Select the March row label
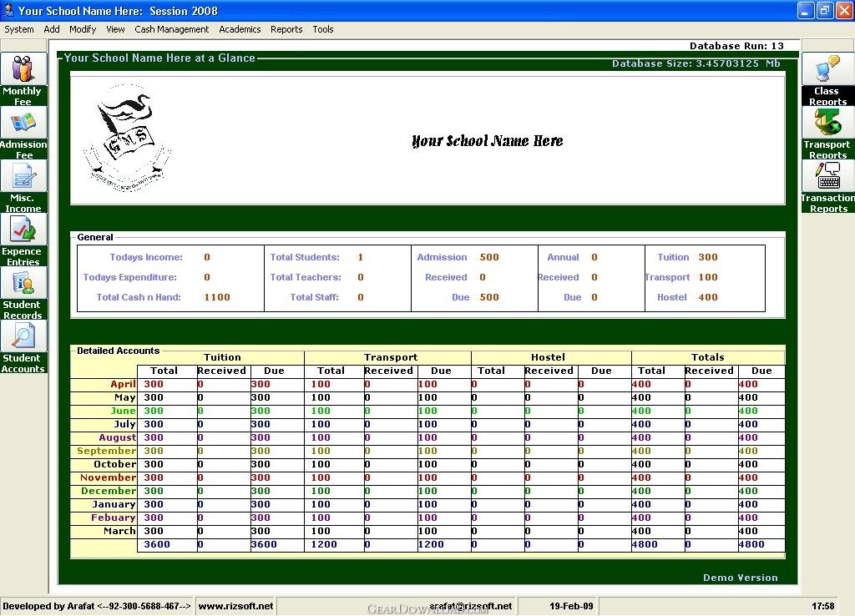Image resolution: width=855 pixels, height=616 pixels. tap(120, 532)
